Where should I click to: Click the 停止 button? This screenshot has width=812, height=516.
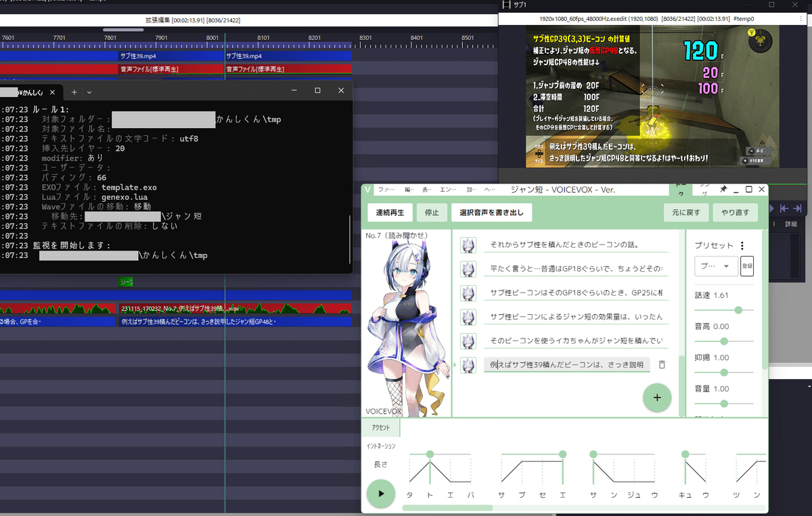click(x=432, y=212)
